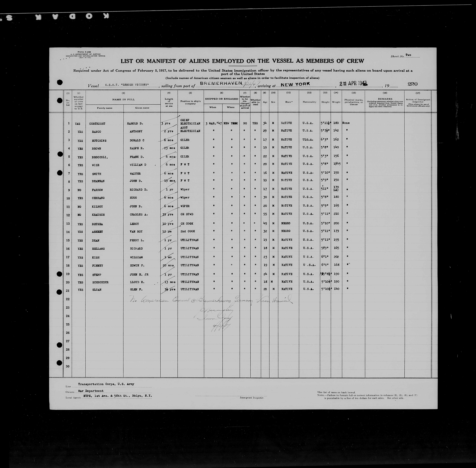
Task: Click family name BRANNAN
Action: click(98, 181)
